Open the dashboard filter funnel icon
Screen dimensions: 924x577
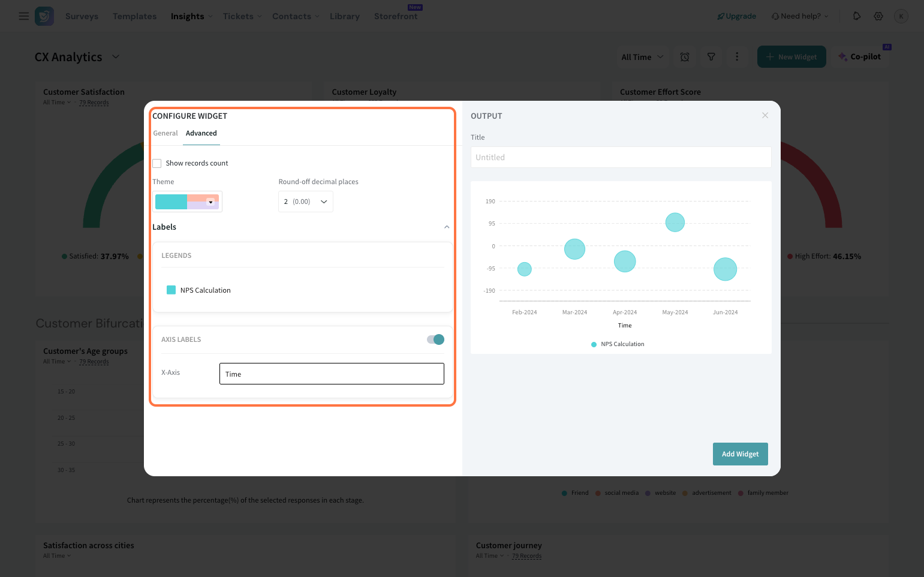711,57
